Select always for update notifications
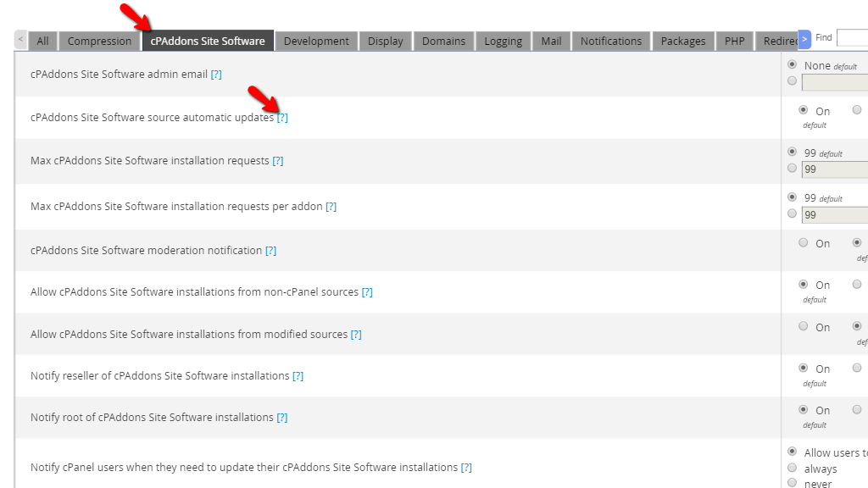The width and height of the screenshot is (868, 488). point(793,468)
